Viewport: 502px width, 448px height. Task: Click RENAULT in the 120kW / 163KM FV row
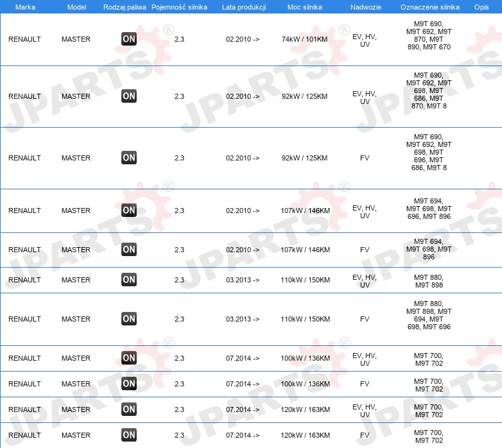coord(24,435)
